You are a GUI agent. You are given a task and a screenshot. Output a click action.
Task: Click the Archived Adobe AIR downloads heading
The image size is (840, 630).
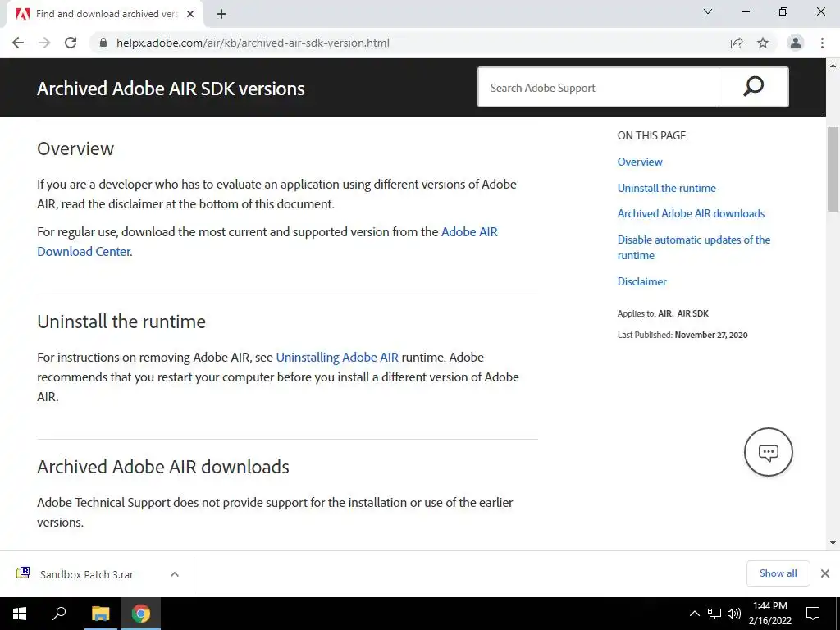tap(163, 467)
